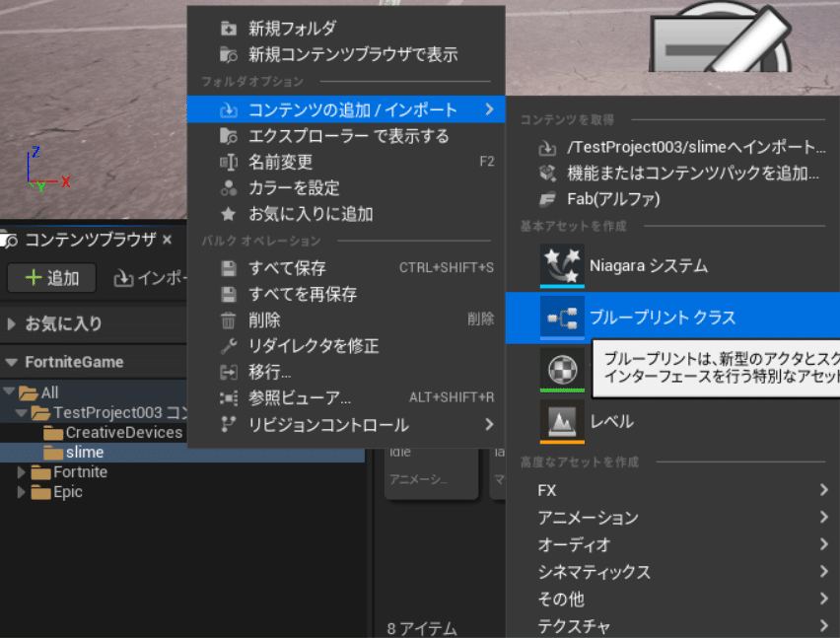Collapse the TestProject003 folder node
The width and height of the screenshot is (840, 638).
(x=22, y=412)
